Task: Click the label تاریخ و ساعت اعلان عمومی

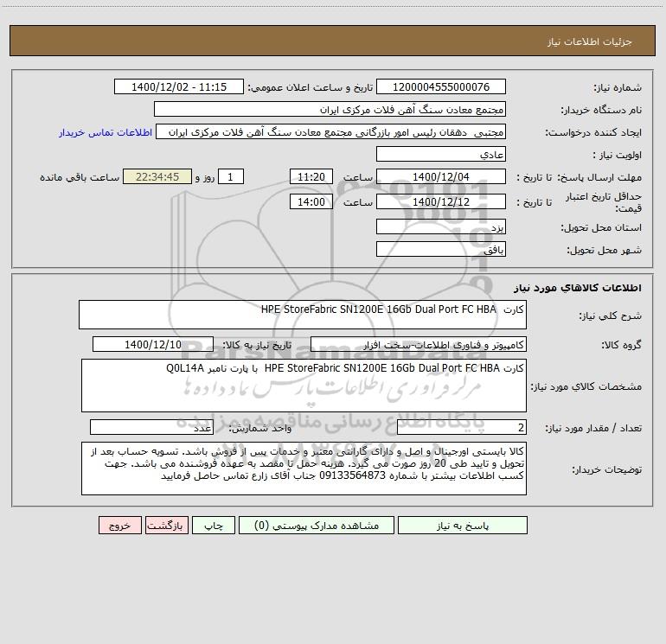Action: point(311,87)
